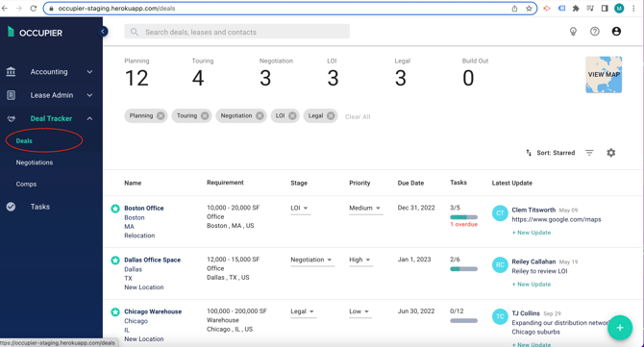Add New Update for Dallas Office Space
The image size is (644, 347).
(532, 285)
